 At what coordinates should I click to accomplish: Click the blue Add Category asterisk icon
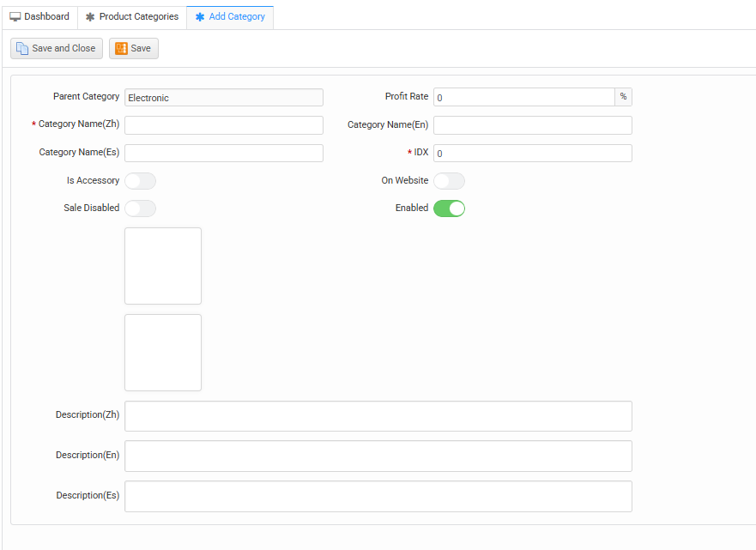[x=200, y=17]
